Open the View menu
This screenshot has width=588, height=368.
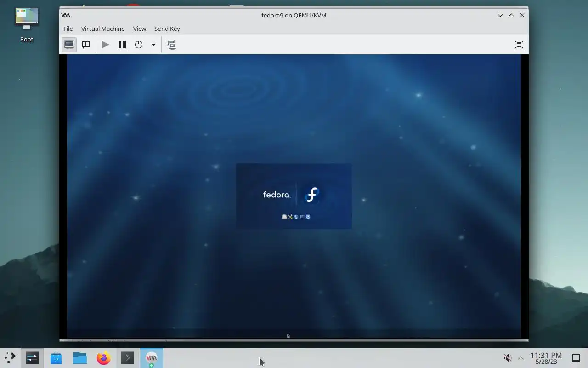140,29
